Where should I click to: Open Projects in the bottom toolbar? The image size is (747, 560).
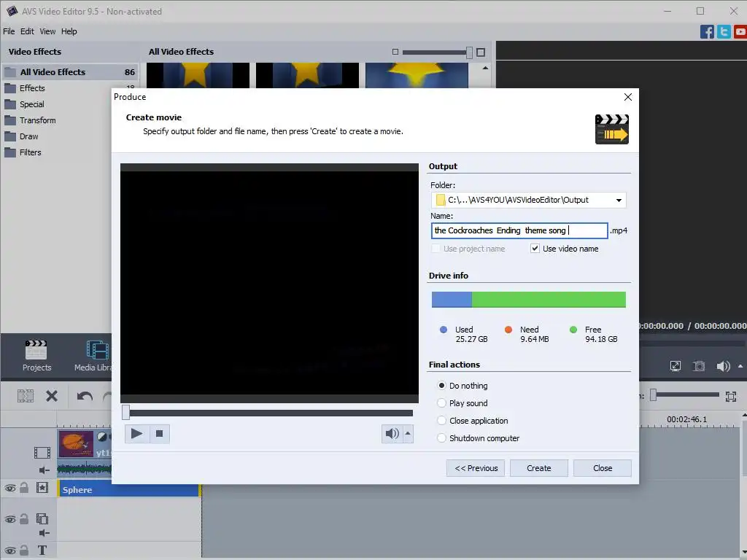[x=36, y=356]
